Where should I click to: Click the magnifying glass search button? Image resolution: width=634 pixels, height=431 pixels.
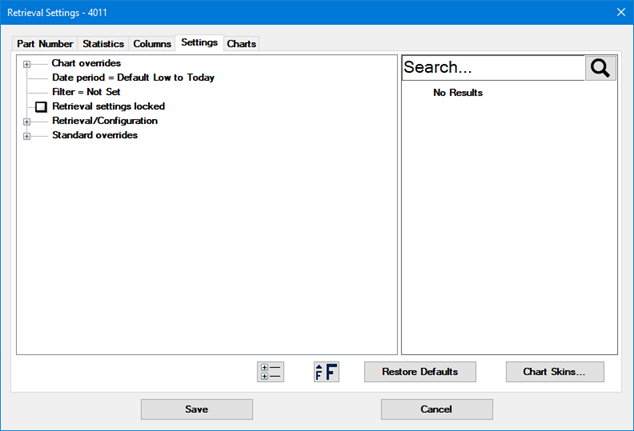[600, 68]
